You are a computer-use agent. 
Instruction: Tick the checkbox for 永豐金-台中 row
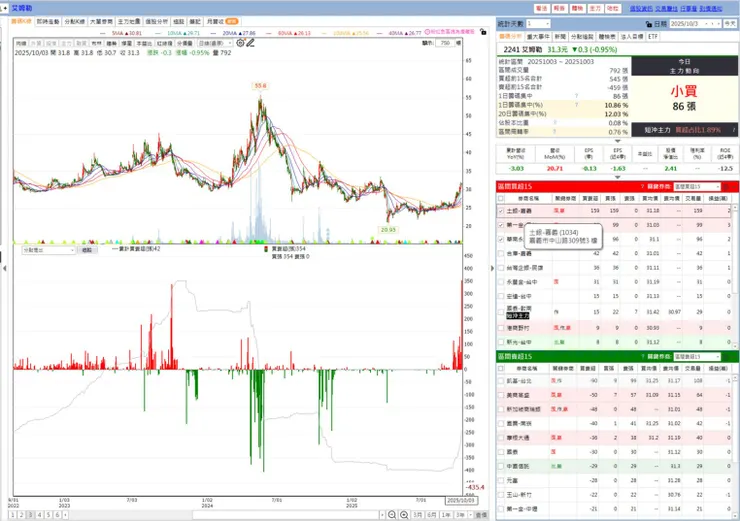(x=501, y=282)
